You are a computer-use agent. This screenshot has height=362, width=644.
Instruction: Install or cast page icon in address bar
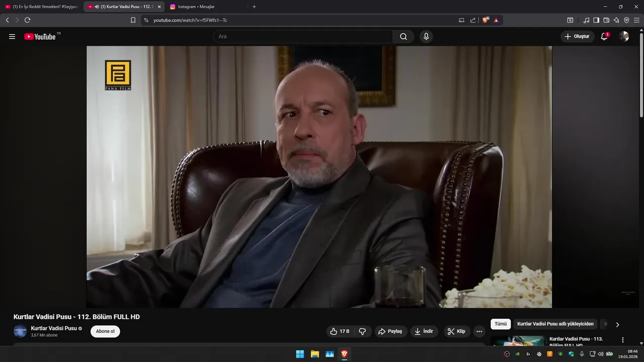[x=461, y=20]
